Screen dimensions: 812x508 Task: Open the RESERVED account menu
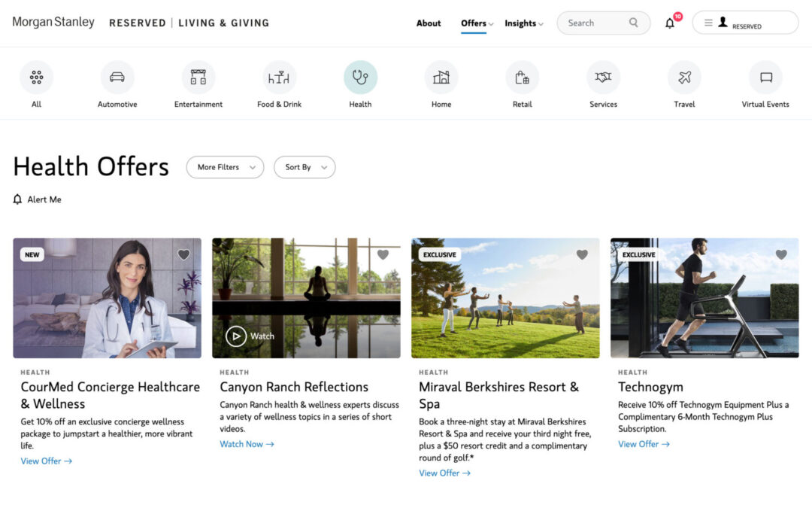pyautogui.click(x=745, y=23)
